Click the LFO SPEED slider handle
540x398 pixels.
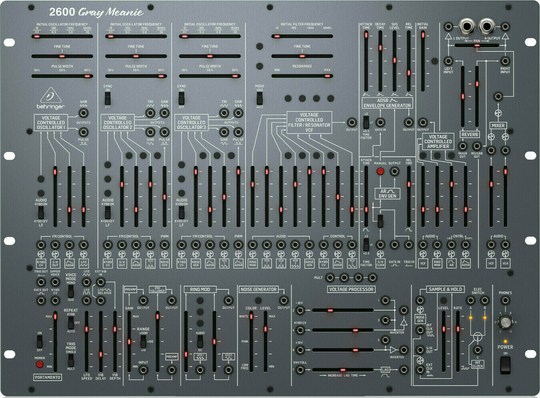86,329
